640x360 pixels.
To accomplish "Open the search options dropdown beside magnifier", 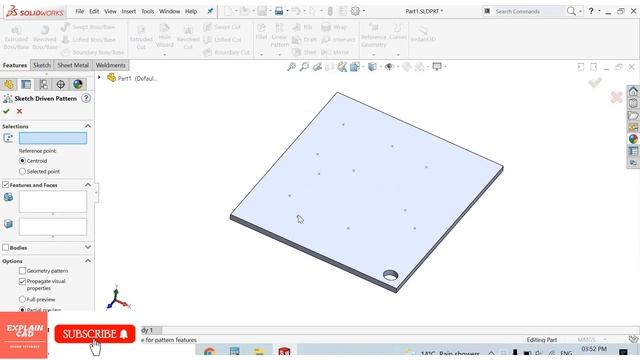I will pyautogui.click(x=580, y=11).
